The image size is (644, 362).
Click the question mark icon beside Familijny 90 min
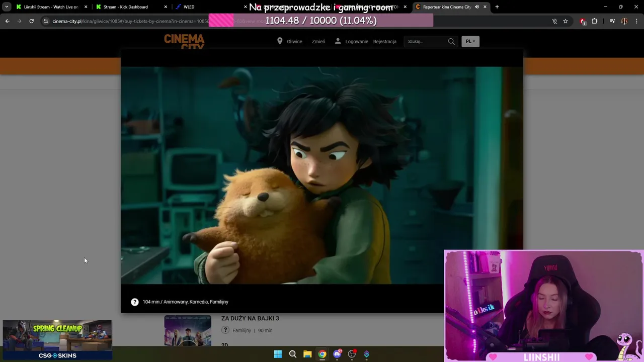(x=225, y=330)
